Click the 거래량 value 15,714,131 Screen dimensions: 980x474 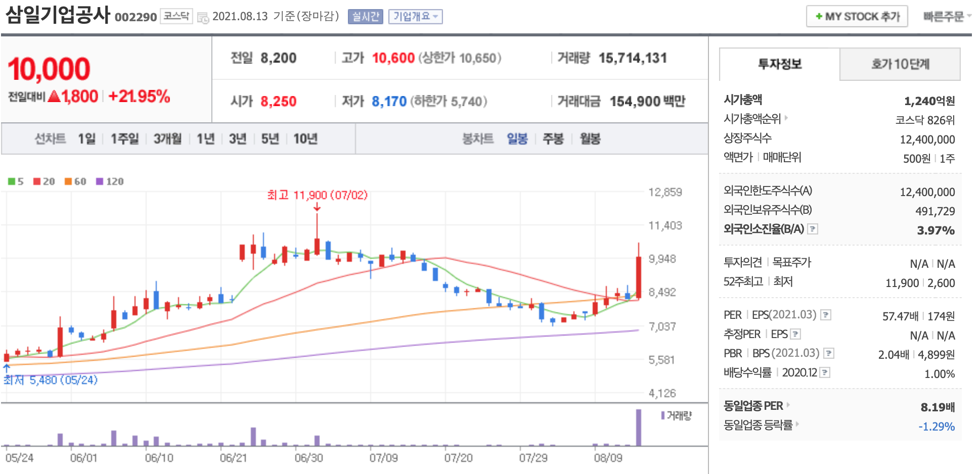(633, 58)
